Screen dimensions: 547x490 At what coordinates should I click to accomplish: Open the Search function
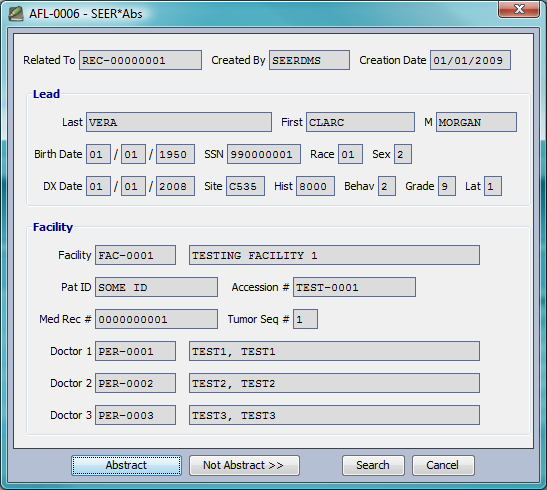(373, 465)
